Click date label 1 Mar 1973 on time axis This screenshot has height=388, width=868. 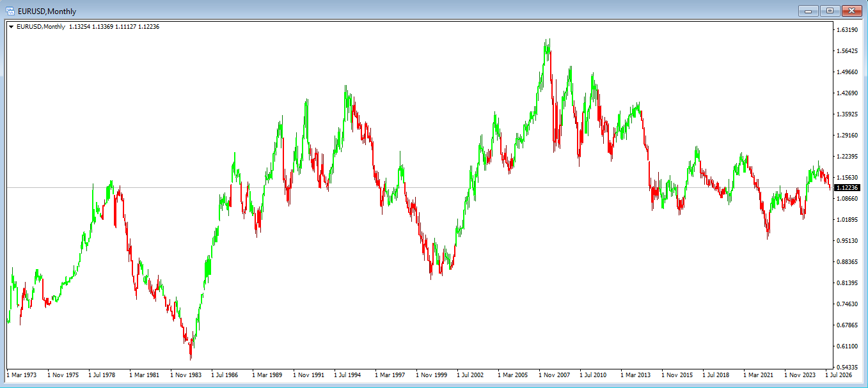point(22,375)
